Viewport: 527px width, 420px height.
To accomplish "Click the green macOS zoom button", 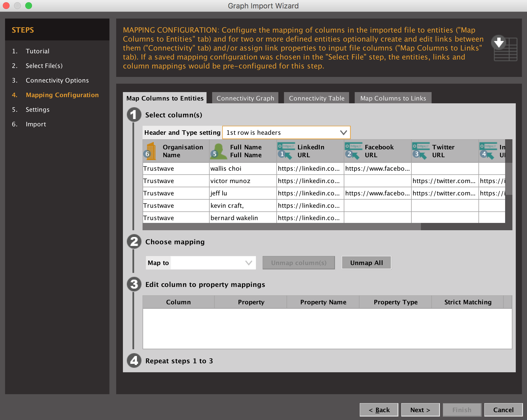I will tap(29, 6).
